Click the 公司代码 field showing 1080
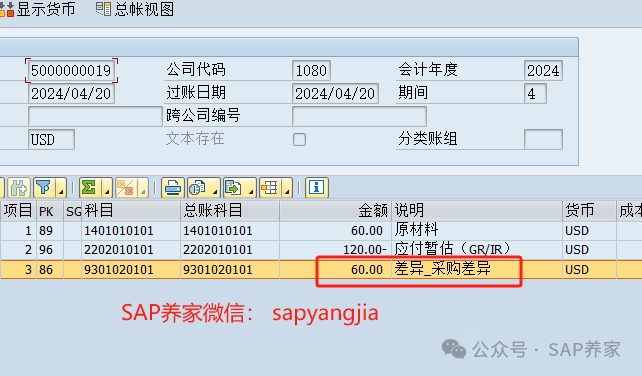642x376 pixels. [x=311, y=70]
